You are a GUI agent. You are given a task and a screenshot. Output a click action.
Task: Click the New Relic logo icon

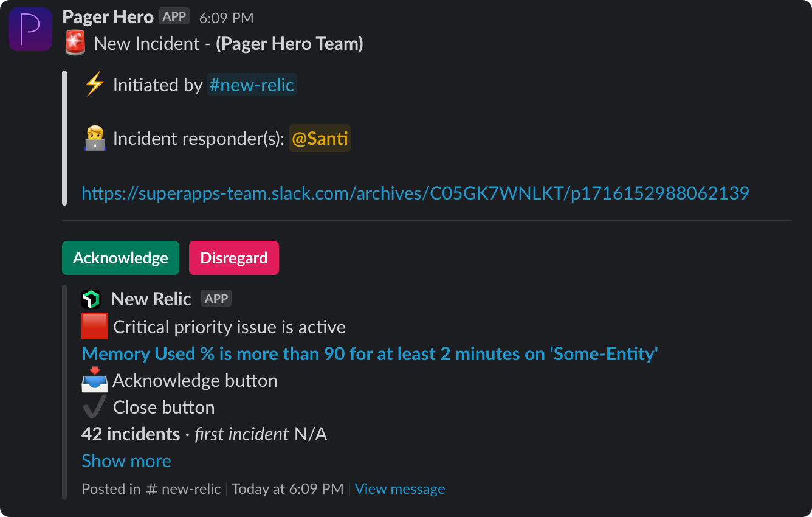click(91, 299)
